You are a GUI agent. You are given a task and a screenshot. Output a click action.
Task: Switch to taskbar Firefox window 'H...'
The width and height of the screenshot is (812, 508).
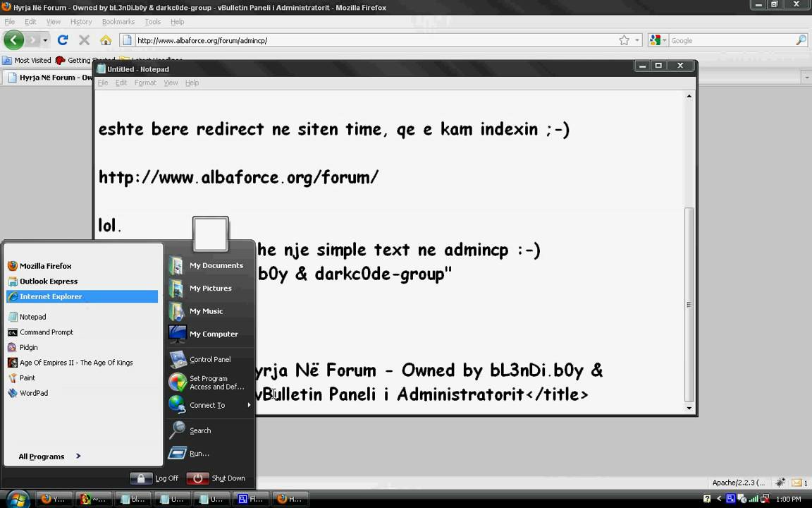tap(290, 499)
